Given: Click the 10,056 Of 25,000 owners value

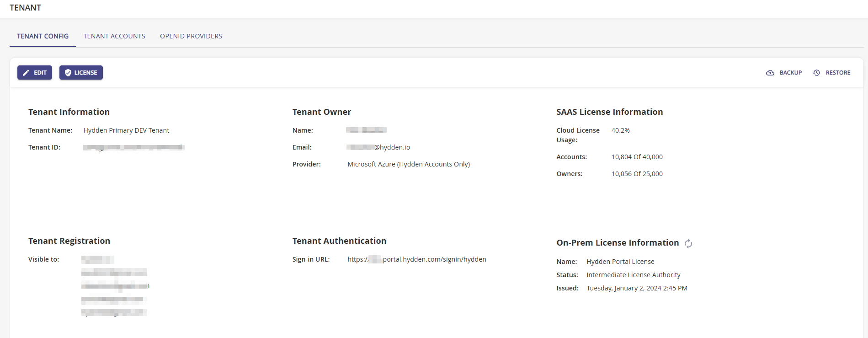Looking at the screenshot, I should (x=637, y=174).
